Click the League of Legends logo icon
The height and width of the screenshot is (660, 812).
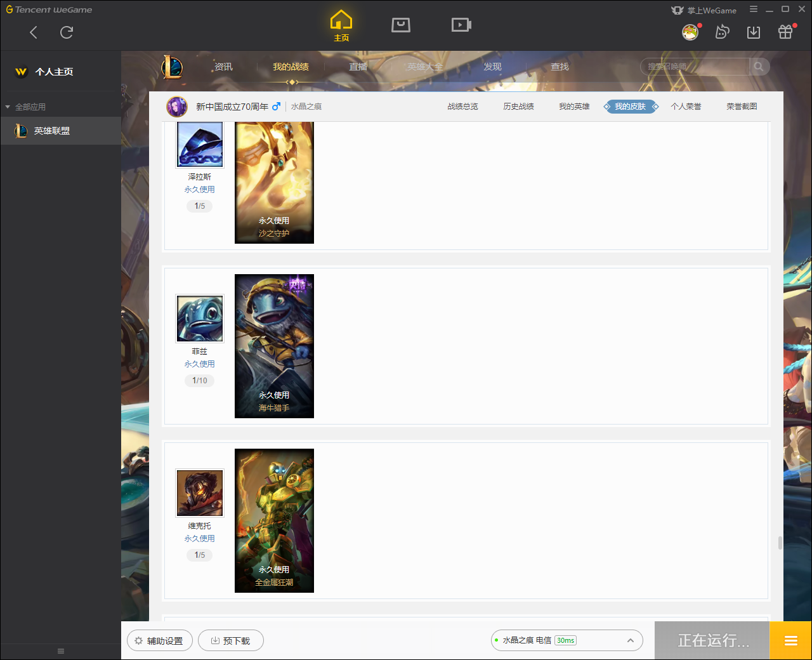pyautogui.click(x=172, y=67)
